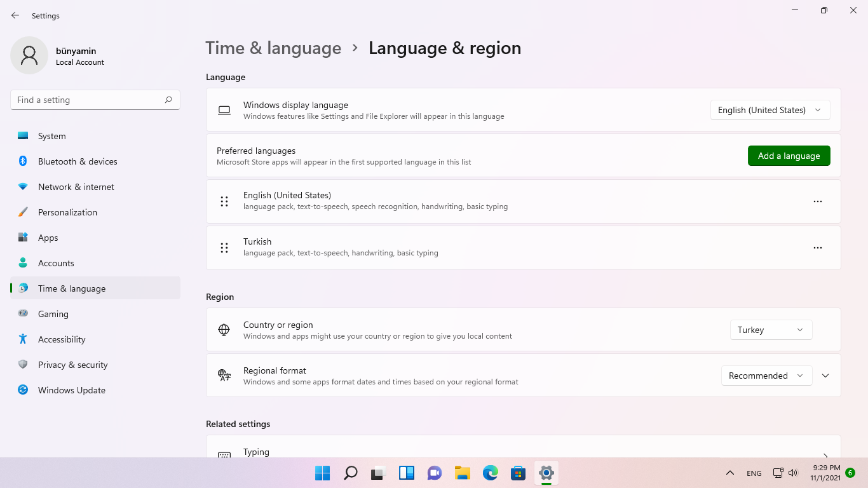Expand the Regional format details chevron
The image size is (868, 488).
[825, 376]
